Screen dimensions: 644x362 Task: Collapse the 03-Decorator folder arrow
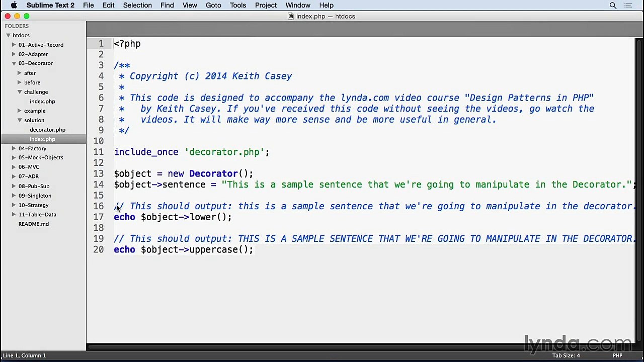14,63
